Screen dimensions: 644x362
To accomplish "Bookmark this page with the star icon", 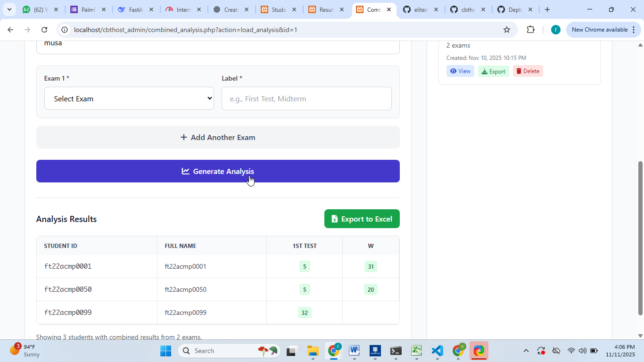I will (507, 30).
